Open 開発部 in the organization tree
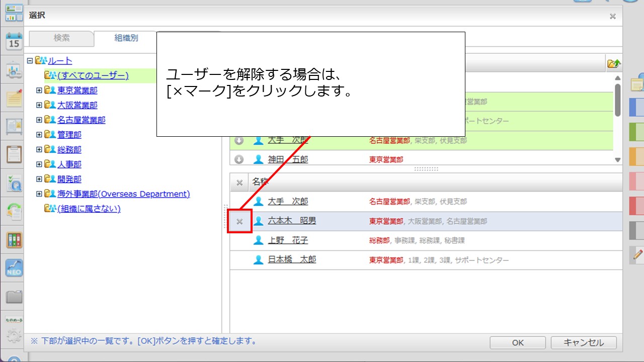Screen dimensions: 644x362 pyautogui.click(x=69, y=179)
